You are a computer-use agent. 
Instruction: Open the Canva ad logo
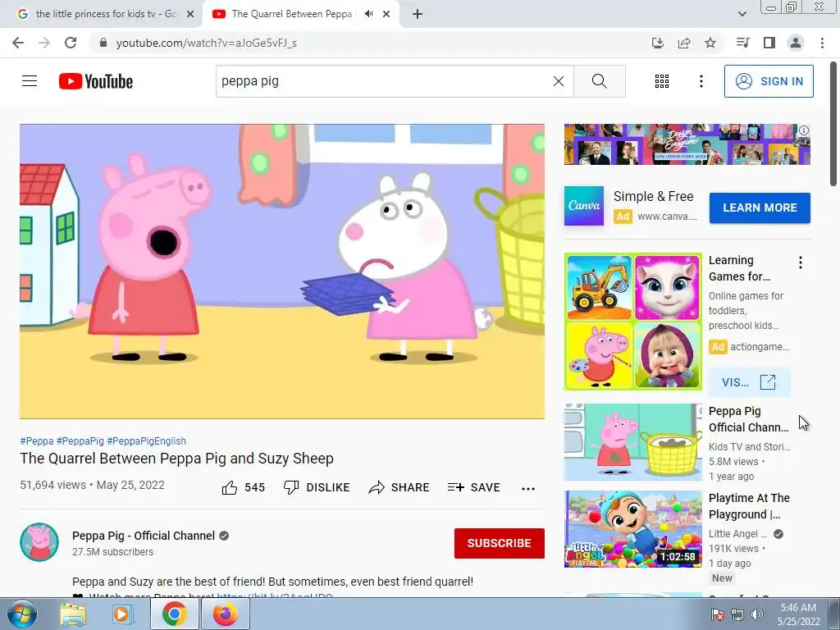click(584, 206)
